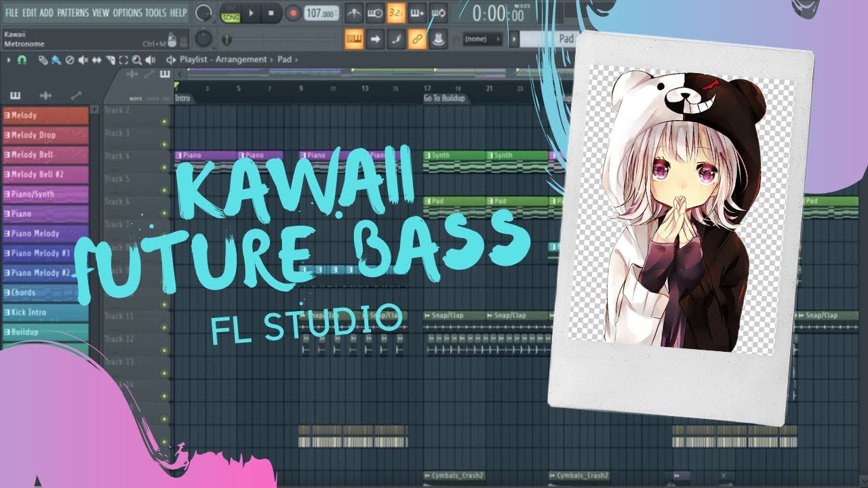Open Playlist - Arrangement breadcrumb
Viewport: 868px width, 488px height.
point(223,60)
